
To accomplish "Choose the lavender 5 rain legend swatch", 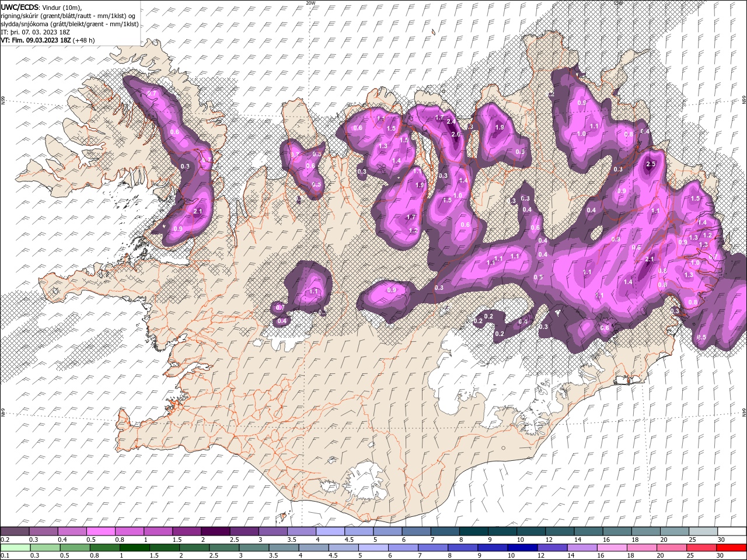I will [373, 548].
